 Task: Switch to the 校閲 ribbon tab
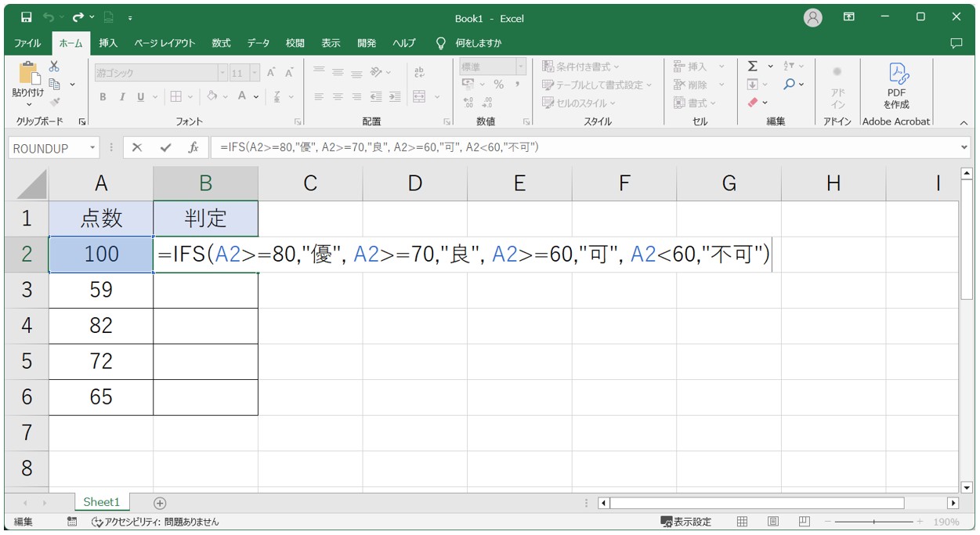pyautogui.click(x=295, y=43)
